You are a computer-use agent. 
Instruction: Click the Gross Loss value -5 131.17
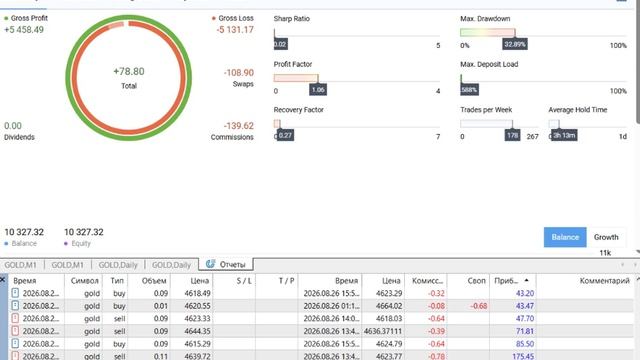point(235,30)
